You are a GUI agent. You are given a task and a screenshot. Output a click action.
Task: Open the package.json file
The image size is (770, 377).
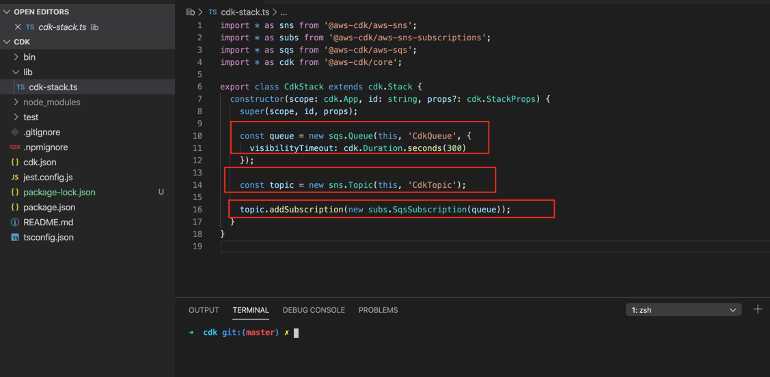click(49, 207)
